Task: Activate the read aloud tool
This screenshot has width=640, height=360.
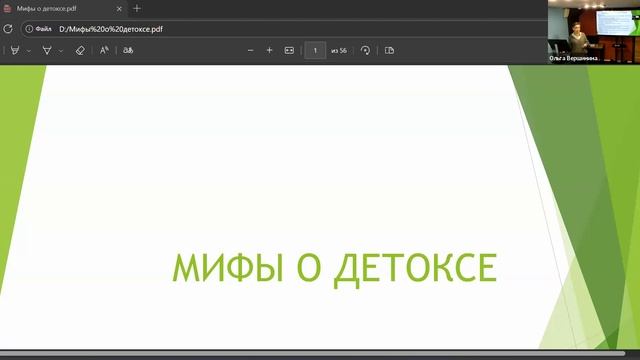Action: point(104,50)
